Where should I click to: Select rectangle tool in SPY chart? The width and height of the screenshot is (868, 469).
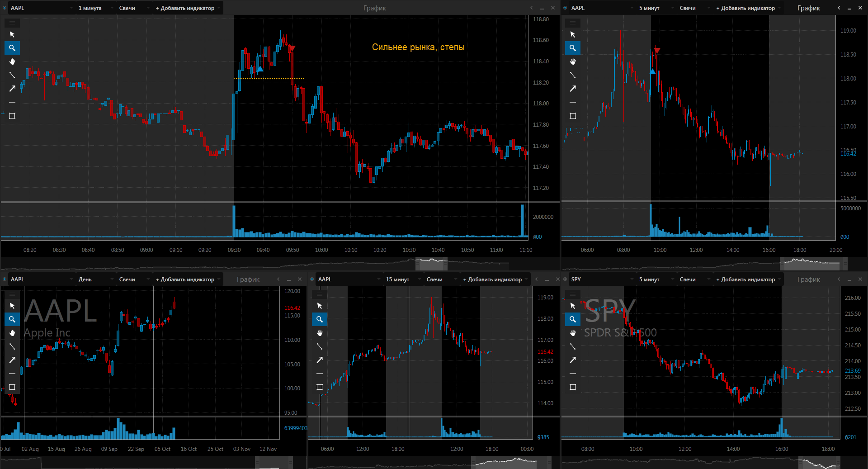573,387
